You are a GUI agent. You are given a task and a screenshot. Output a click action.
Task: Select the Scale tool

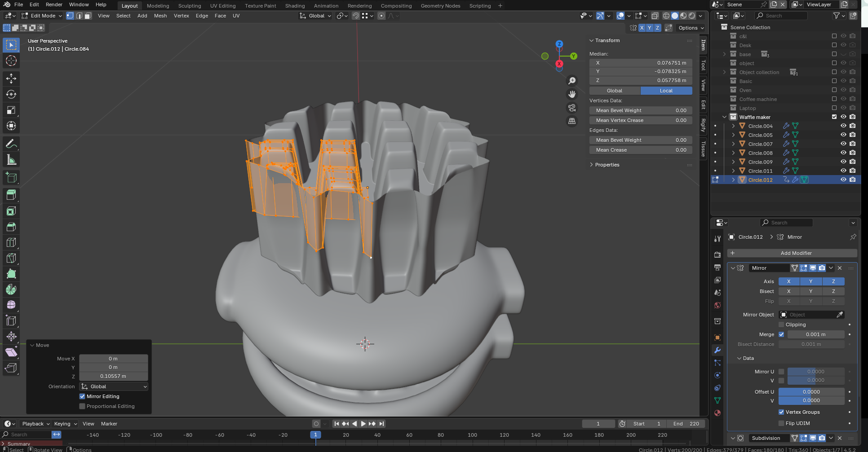pos(11,110)
